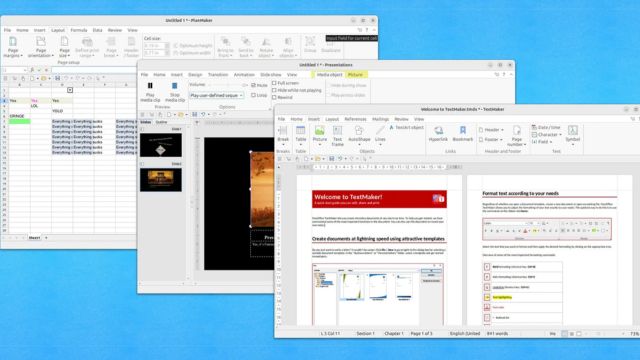640x360 pixels.
Task: Click Stop media clip in Presentations
Action: pyautogui.click(x=175, y=92)
